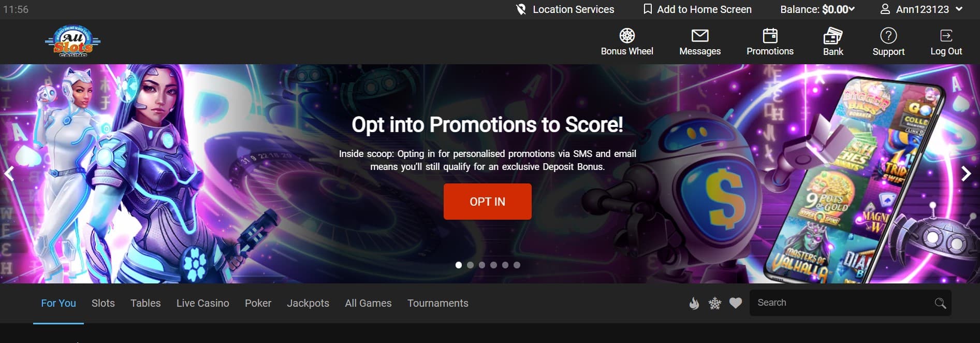Click into the Search games field
Viewport: 980px width, 343px height.
[850, 303]
